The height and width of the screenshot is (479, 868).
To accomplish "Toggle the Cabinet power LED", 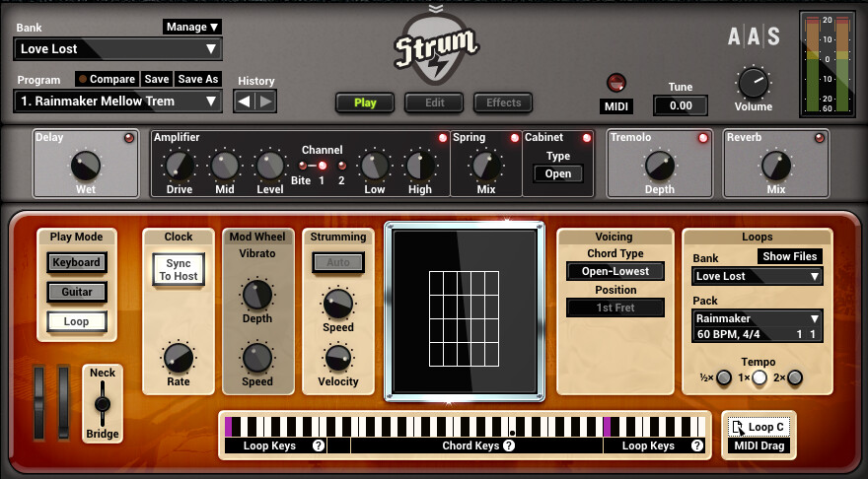I will pos(587,138).
